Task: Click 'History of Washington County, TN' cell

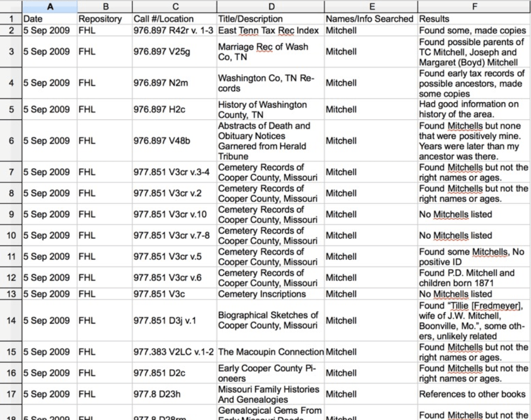Action: [262, 109]
